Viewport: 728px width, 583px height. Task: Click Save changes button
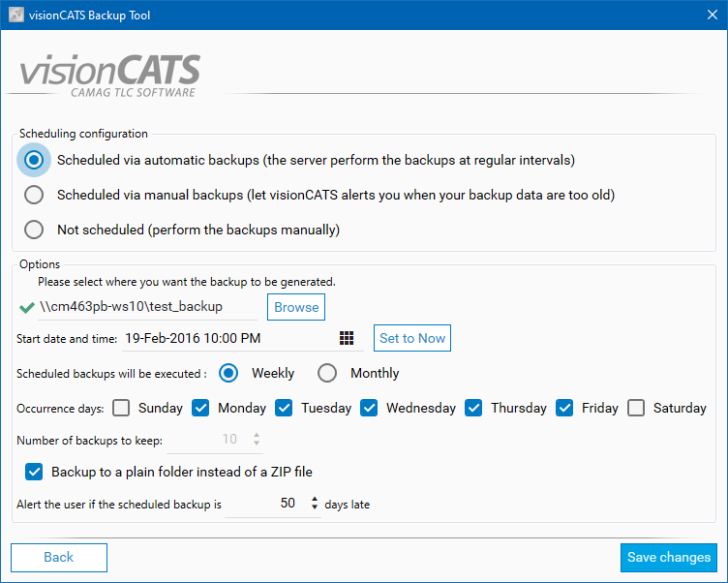(x=669, y=557)
